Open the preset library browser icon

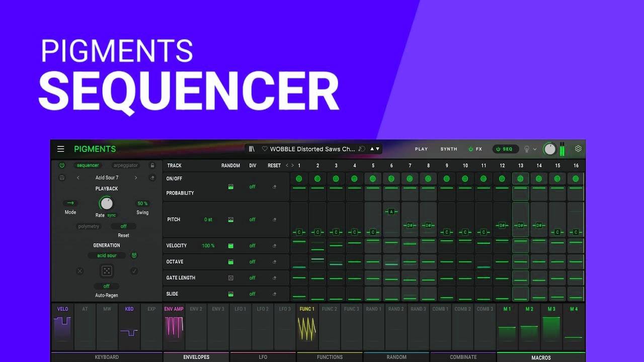[x=252, y=149]
